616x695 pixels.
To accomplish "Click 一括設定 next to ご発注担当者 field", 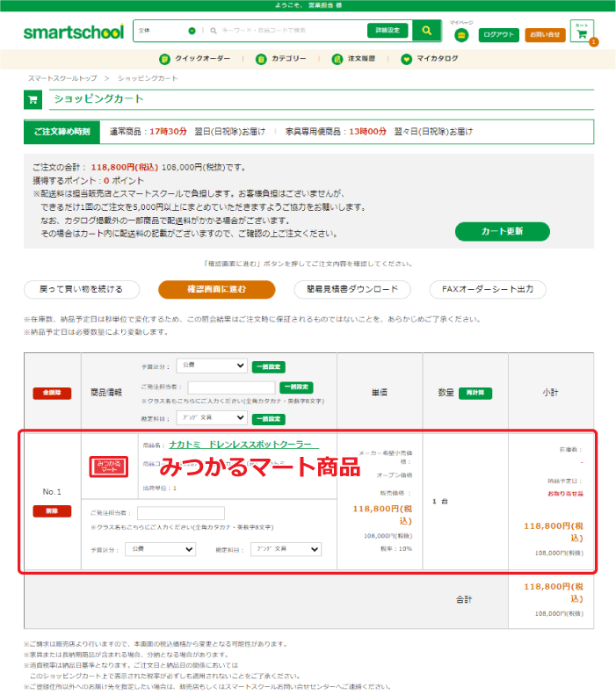I will pyautogui.click(x=296, y=387).
